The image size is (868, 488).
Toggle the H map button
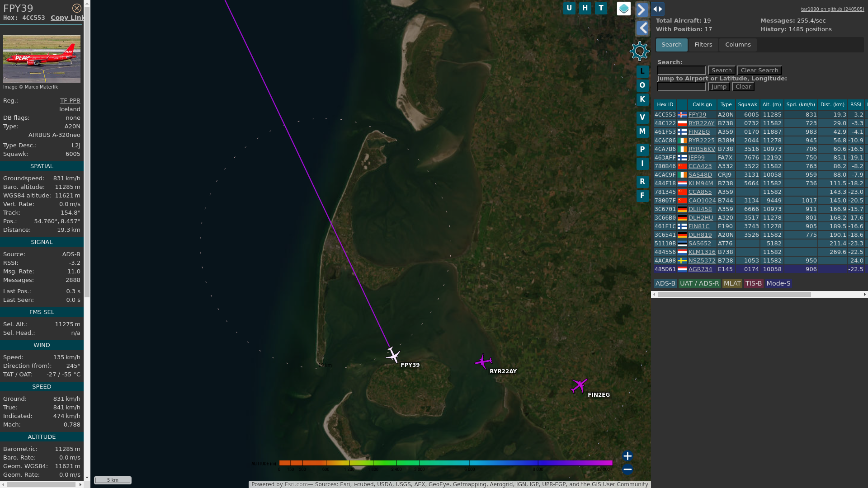(585, 8)
